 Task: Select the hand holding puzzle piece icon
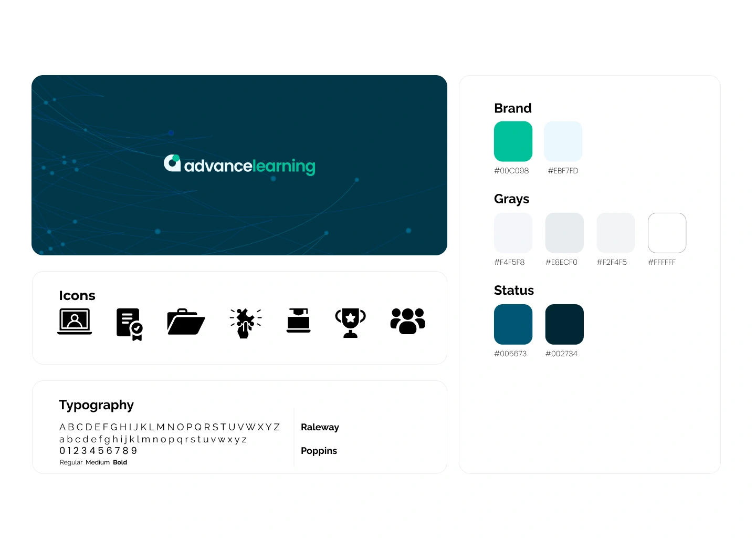[x=245, y=323]
